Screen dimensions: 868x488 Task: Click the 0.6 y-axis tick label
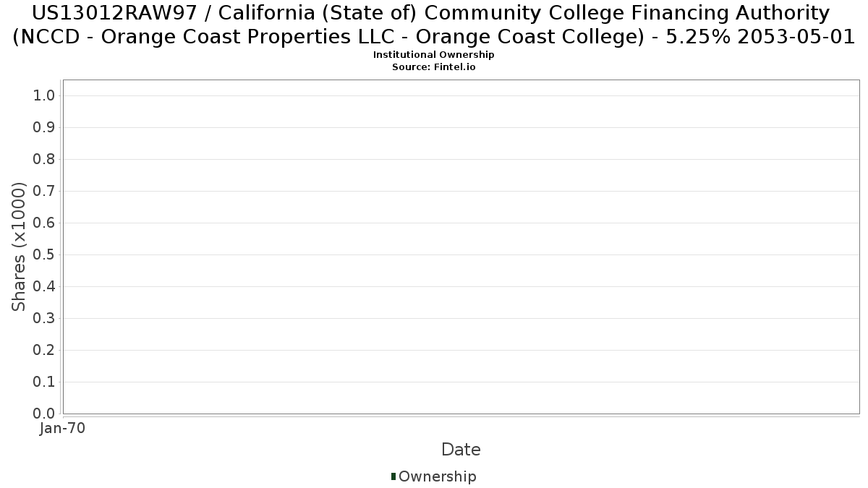[x=44, y=223]
